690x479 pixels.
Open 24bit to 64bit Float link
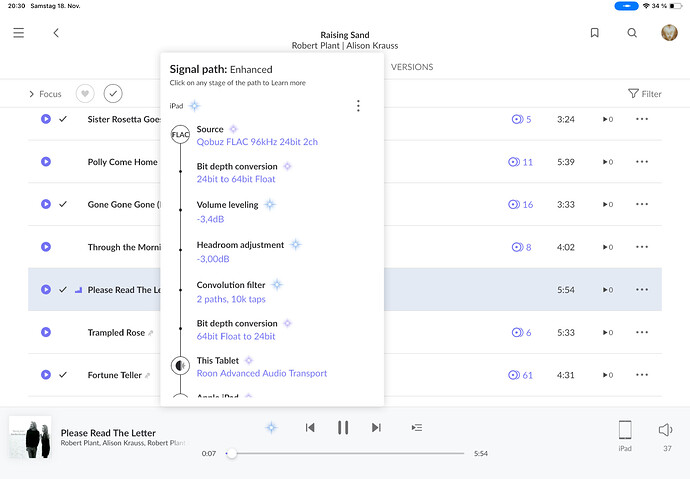point(236,179)
